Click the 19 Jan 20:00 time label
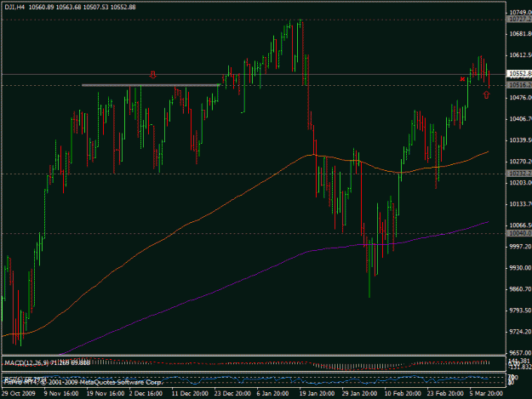532x399 pixels. [317, 394]
